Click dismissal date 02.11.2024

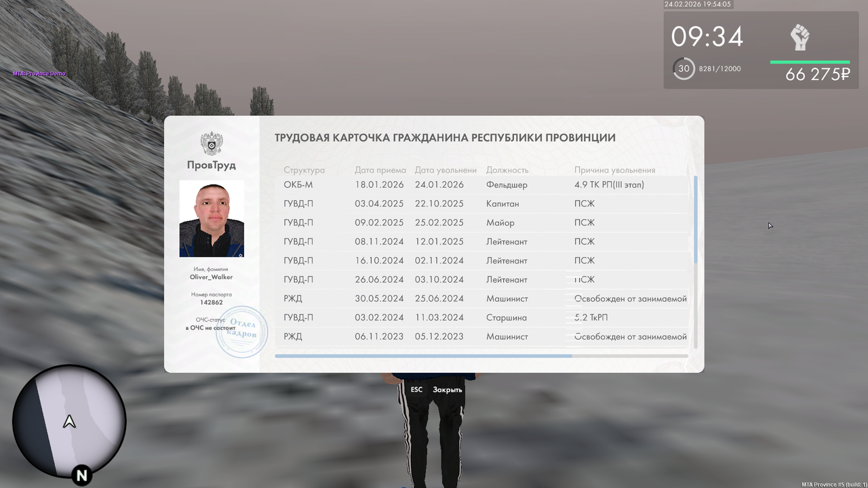coord(439,261)
